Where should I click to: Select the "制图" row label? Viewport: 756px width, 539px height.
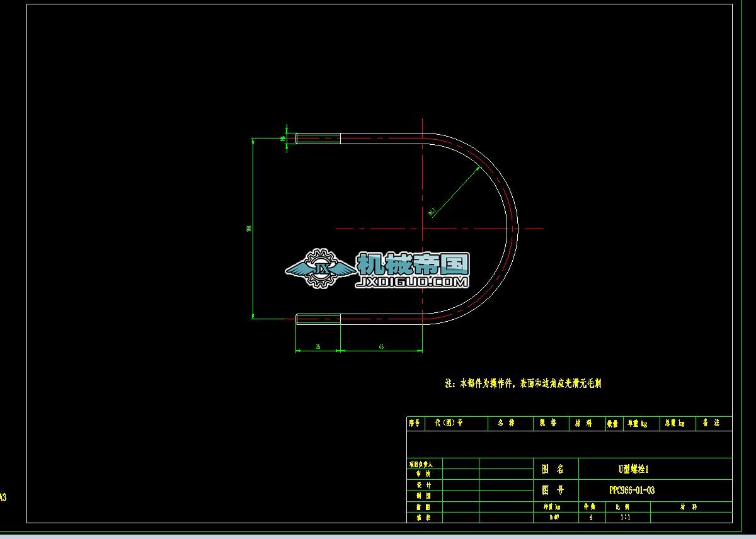[x=424, y=496]
